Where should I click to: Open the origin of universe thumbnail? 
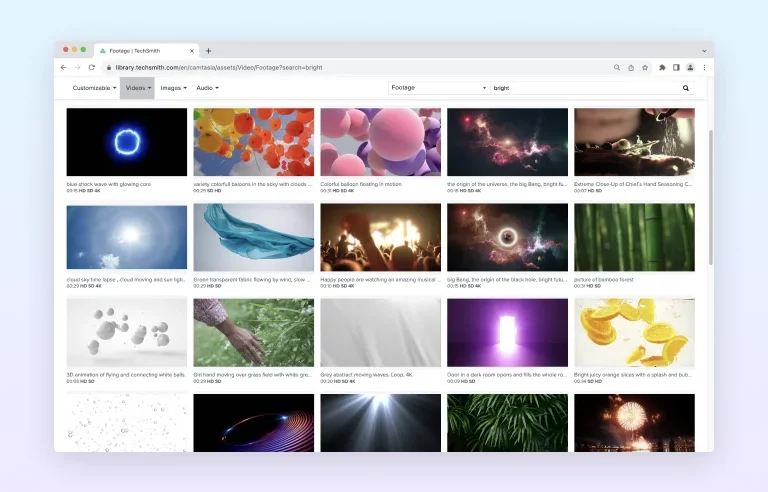click(507, 142)
